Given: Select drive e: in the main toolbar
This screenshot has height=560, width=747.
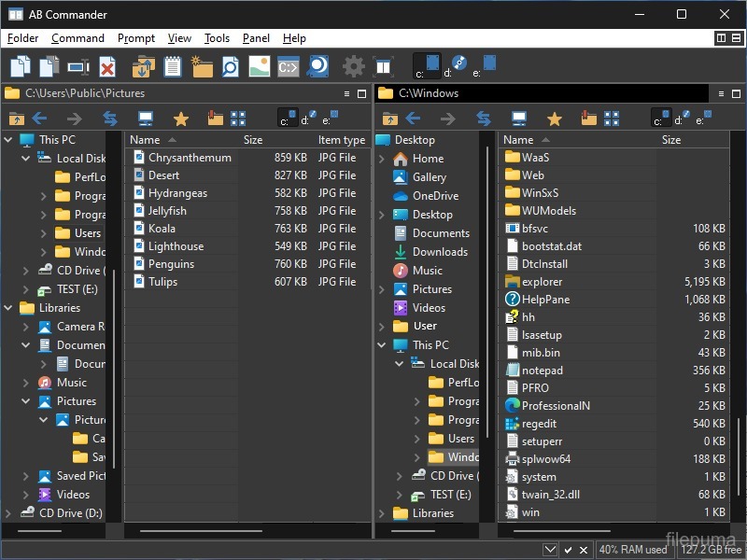Looking at the screenshot, I should [486, 66].
